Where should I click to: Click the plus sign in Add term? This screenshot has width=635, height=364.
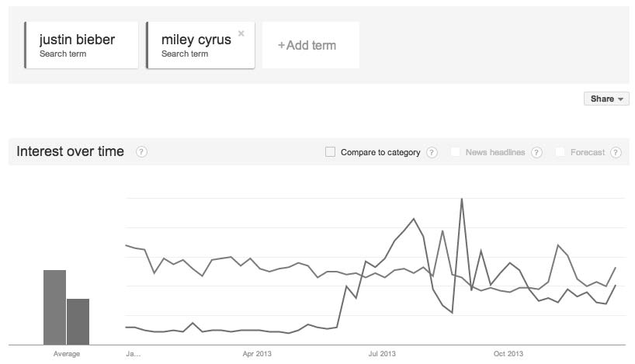(282, 45)
